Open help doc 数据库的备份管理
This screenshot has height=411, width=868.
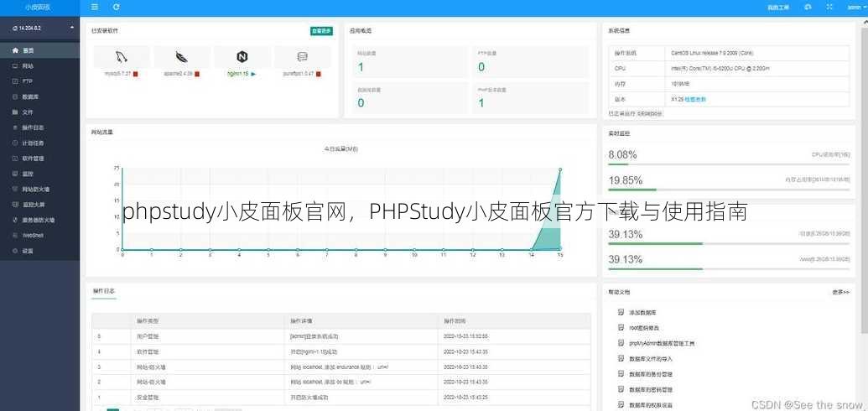click(x=651, y=374)
